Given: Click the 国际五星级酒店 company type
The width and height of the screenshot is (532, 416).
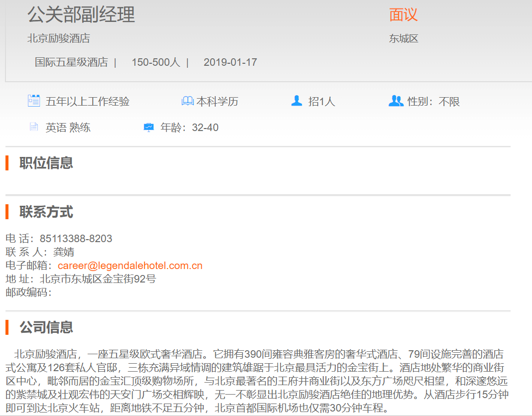Looking at the screenshot, I should click(x=71, y=62).
